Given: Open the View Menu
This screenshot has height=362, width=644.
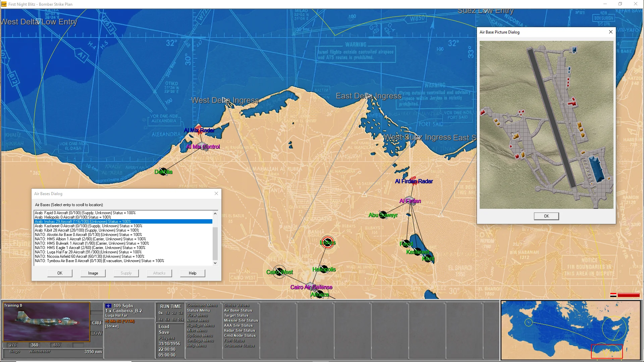Looking at the screenshot, I should 197,315.
